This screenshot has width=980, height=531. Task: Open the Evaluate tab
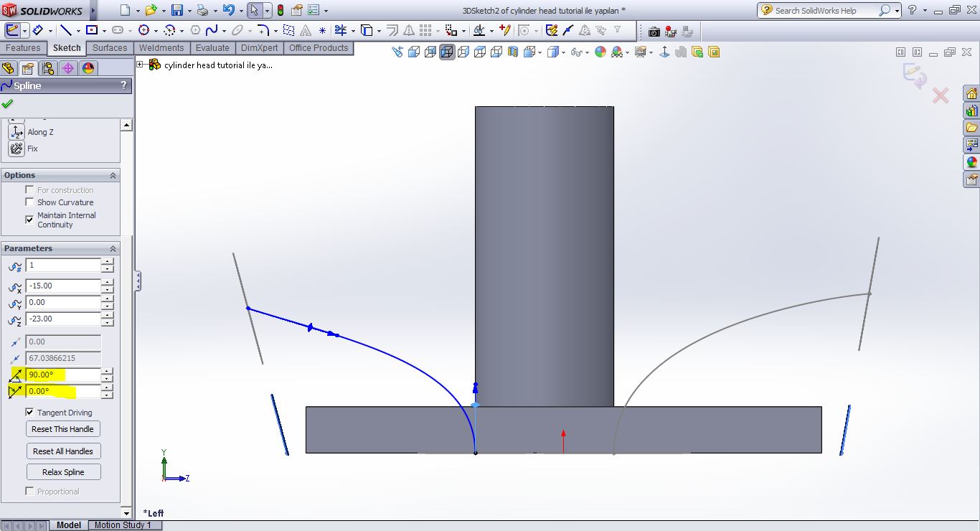(x=213, y=48)
